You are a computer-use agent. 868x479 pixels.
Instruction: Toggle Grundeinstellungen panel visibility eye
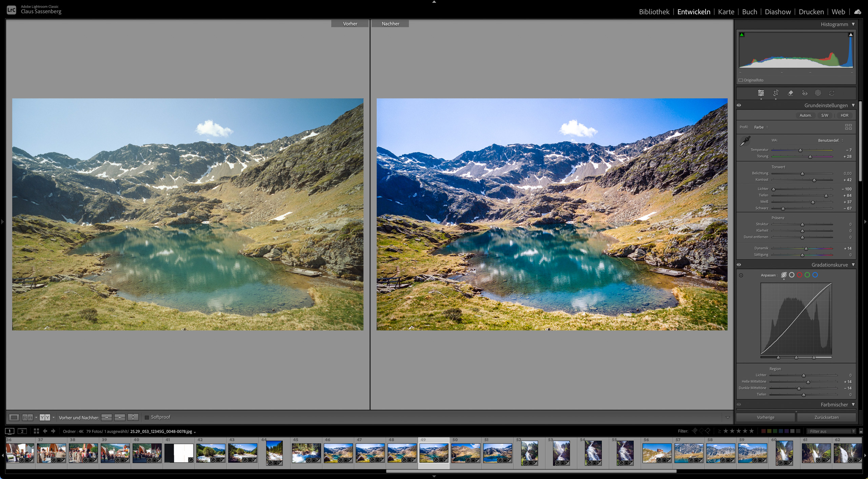(739, 105)
